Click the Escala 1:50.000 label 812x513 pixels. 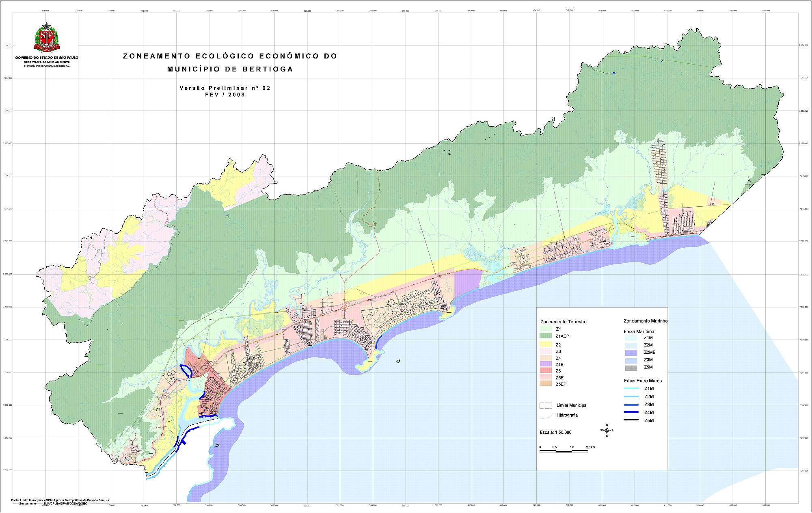coord(555,432)
